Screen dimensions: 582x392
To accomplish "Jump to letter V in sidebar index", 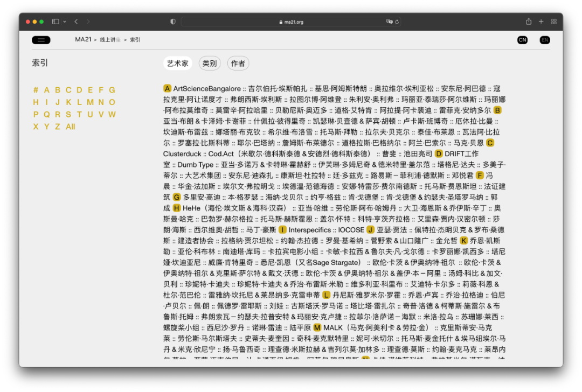I will [x=101, y=114].
